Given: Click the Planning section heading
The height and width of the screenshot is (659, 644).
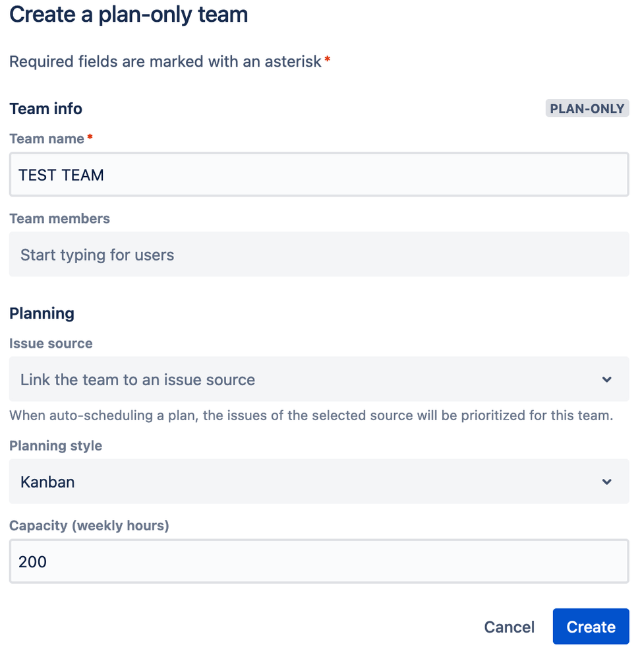Looking at the screenshot, I should coord(42,313).
